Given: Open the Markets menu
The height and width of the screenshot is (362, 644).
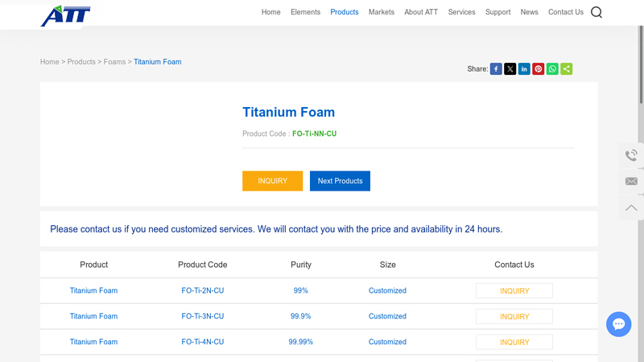Looking at the screenshot, I should coord(381,12).
